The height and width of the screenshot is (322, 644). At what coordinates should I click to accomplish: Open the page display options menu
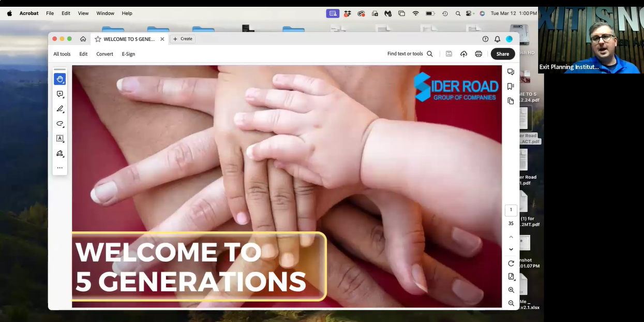point(511,277)
